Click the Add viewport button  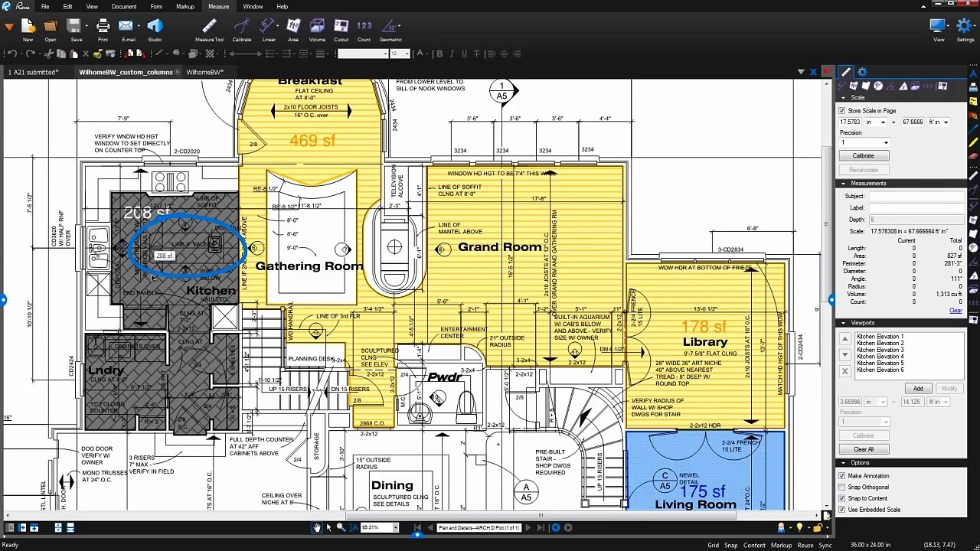click(918, 389)
